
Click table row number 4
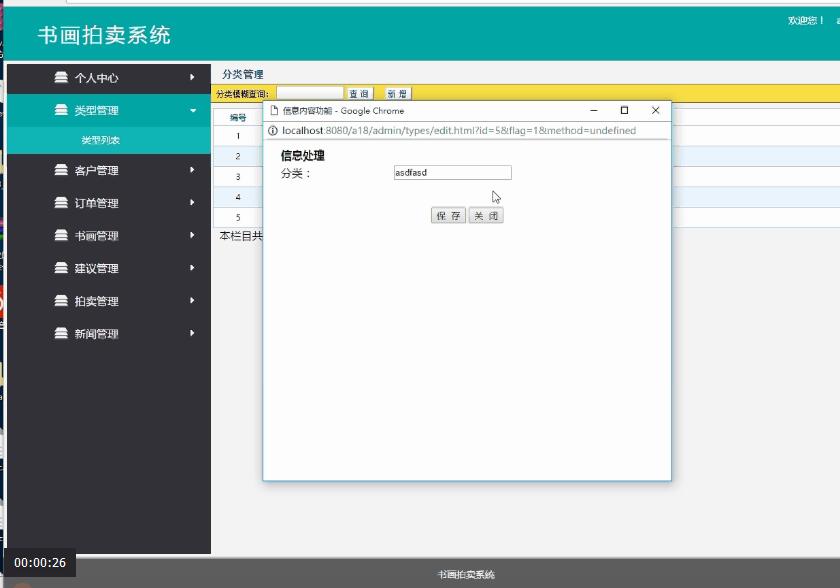point(238,197)
